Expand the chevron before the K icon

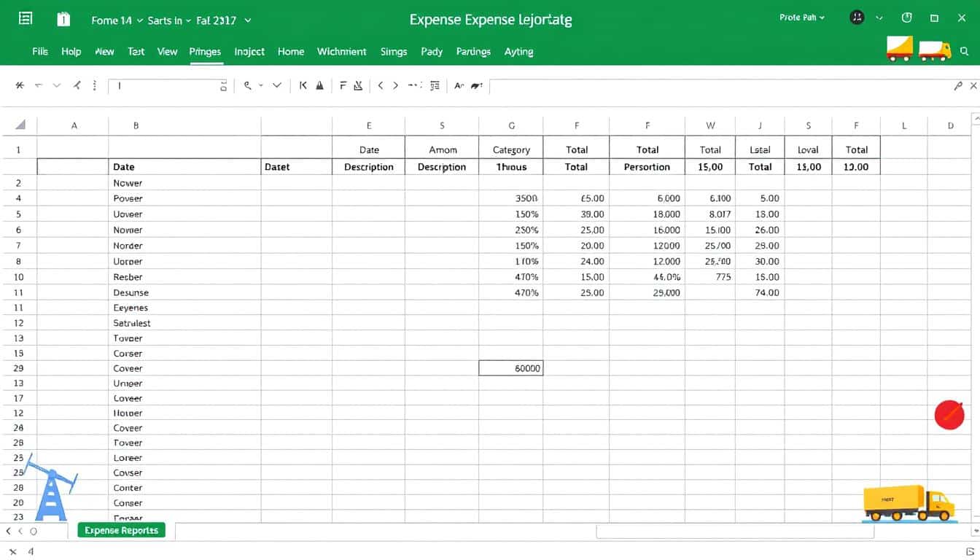point(277,85)
